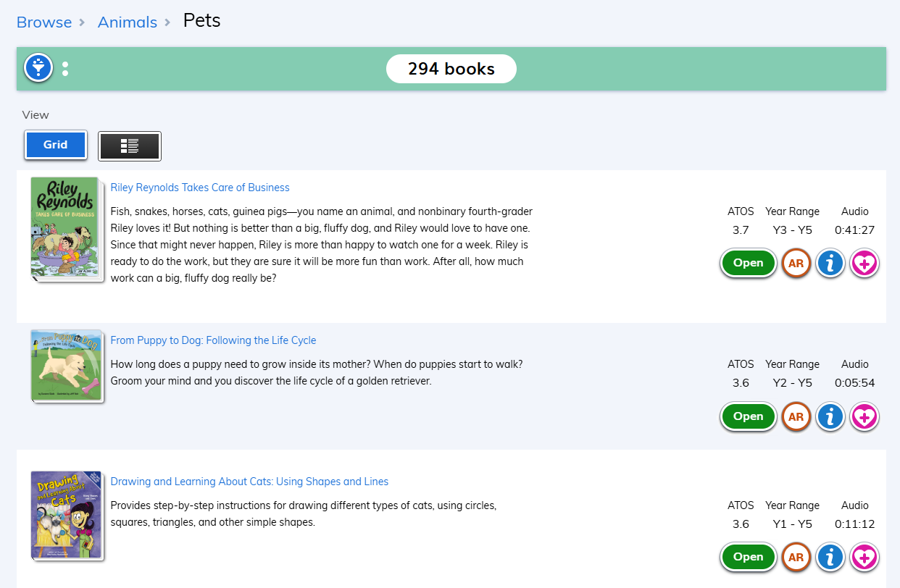Switch to List view
This screenshot has width=900, height=588.
click(x=130, y=145)
